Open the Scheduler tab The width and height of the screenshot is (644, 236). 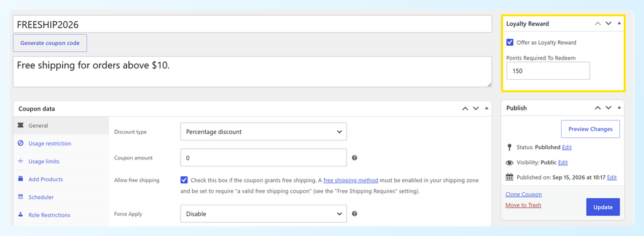[x=61, y=197]
